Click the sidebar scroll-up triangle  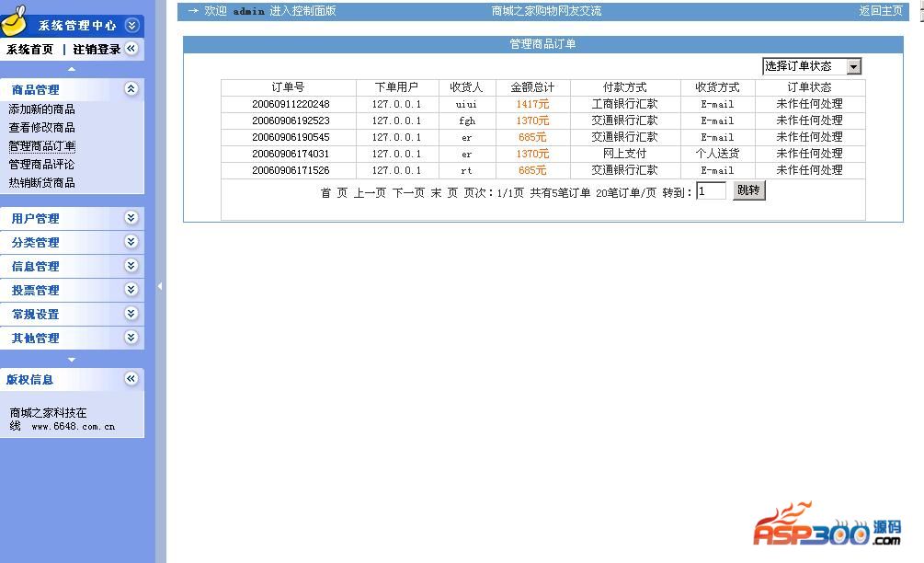tap(72, 70)
